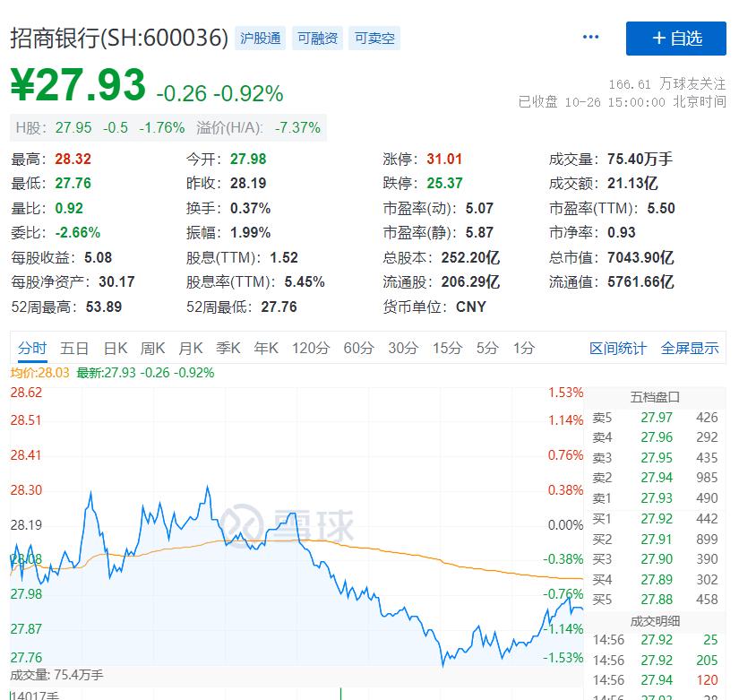Open 全屏显示 fullscreen chart view
The height and width of the screenshot is (700, 739).
(690, 348)
